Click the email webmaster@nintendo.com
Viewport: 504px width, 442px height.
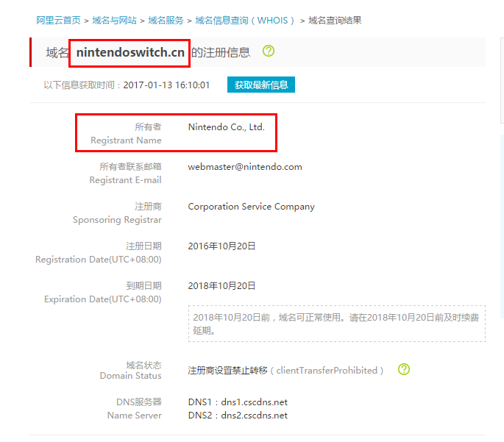tap(245, 167)
